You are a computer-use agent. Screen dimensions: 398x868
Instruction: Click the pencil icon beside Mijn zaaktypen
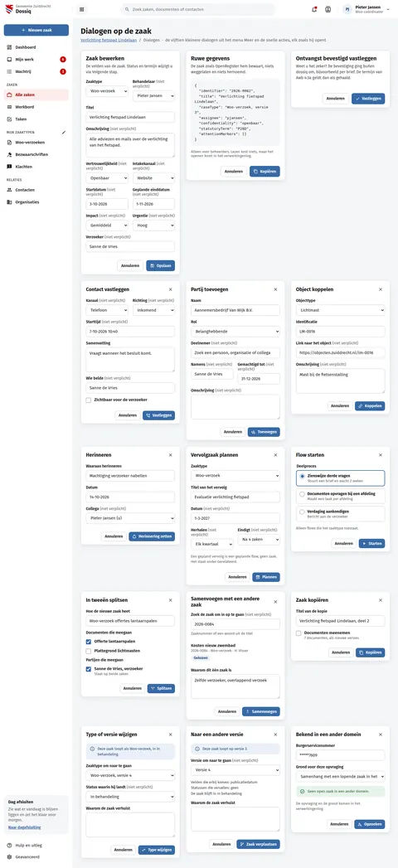click(64, 133)
